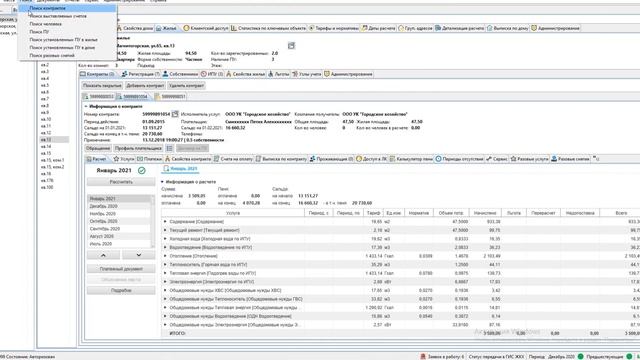Screen dimensions: 640x360
Task: Move period list up with up-arrow button
Action: (103, 255)
